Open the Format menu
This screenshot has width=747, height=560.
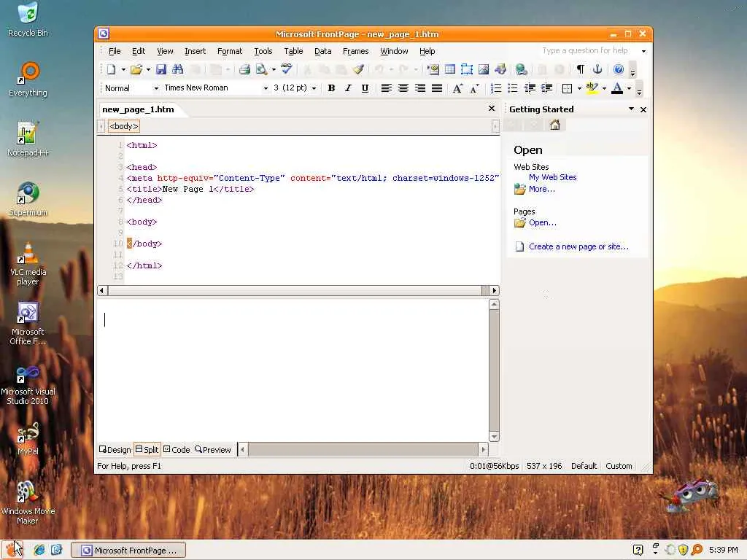tap(230, 51)
